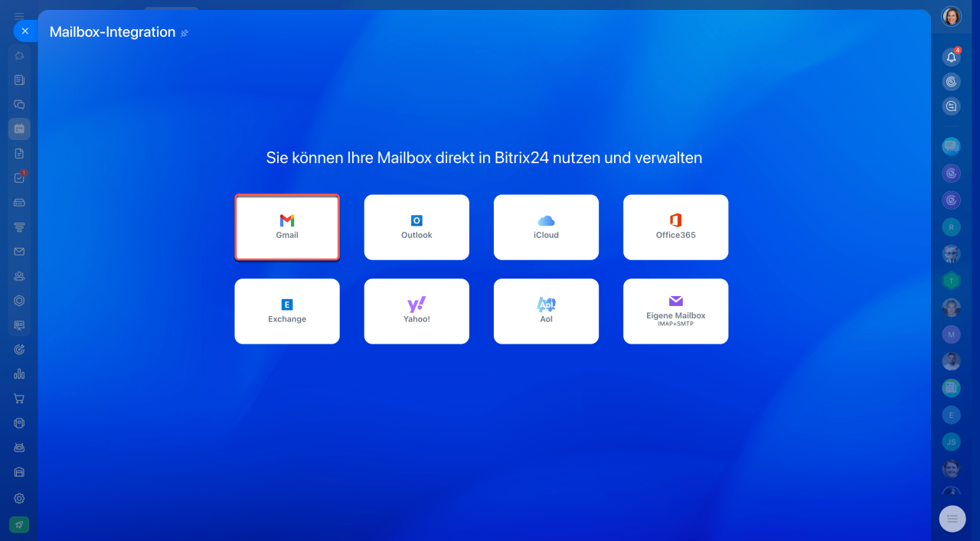980x541 pixels.
Task: Set up Eigene Mailbox IMAP+SMTP
Action: [x=675, y=311]
